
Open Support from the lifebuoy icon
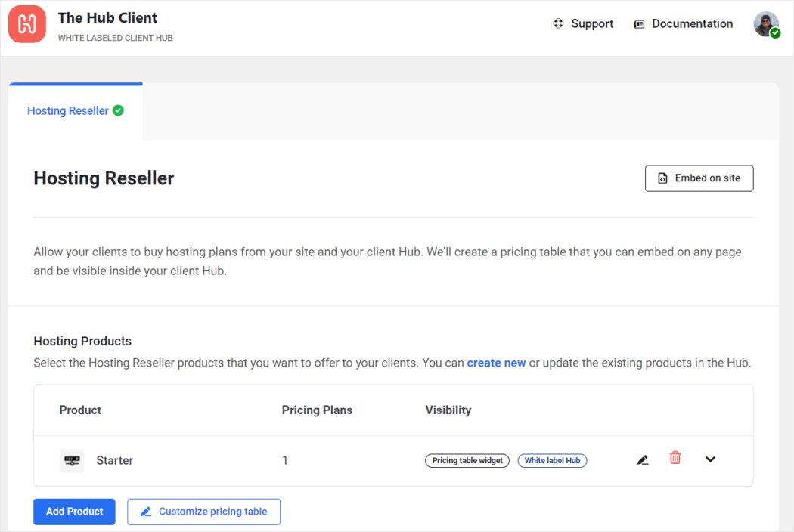coord(558,23)
